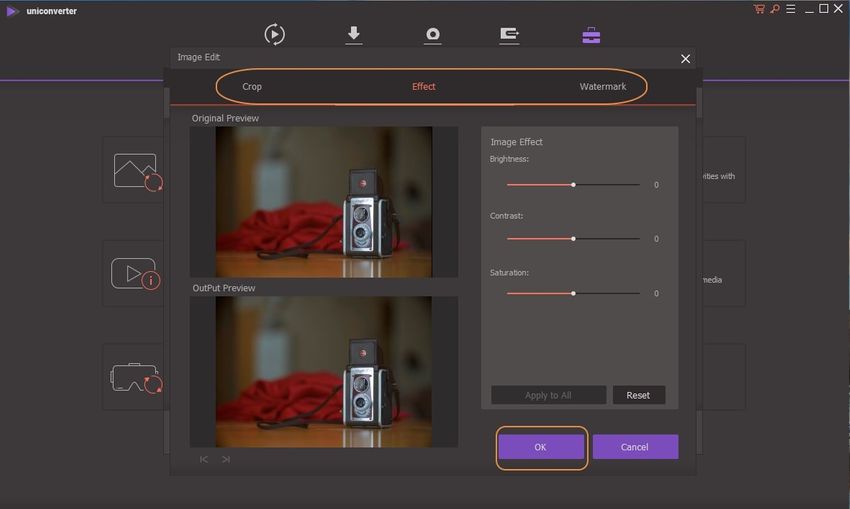This screenshot has height=509, width=850.
Task: Switch to the Crop tab
Action: tap(252, 87)
